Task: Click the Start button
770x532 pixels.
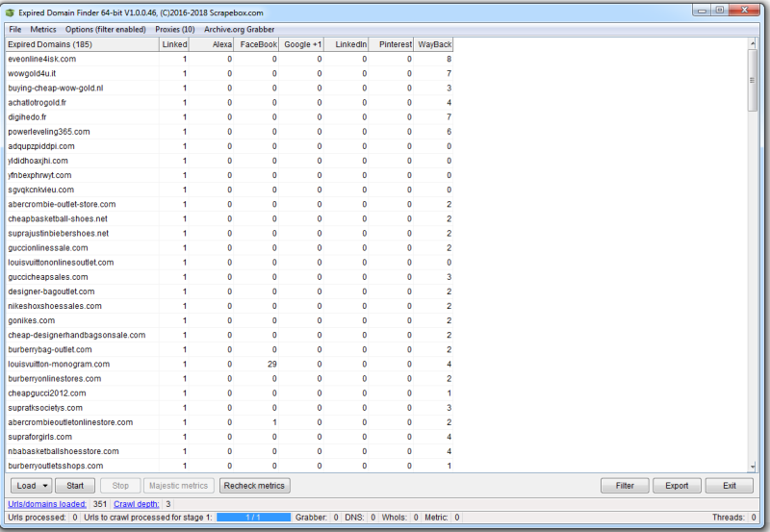Action: click(75, 486)
